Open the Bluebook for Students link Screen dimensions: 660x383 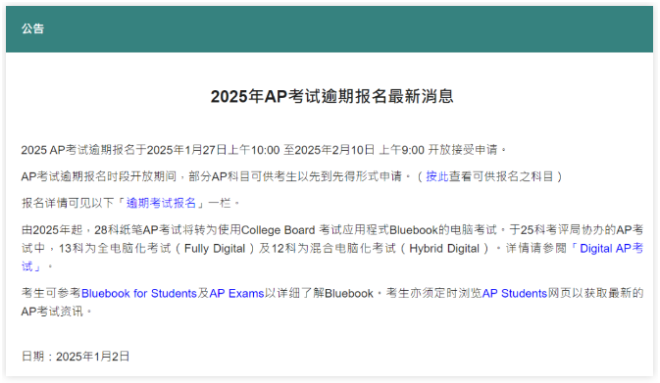(x=139, y=293)
